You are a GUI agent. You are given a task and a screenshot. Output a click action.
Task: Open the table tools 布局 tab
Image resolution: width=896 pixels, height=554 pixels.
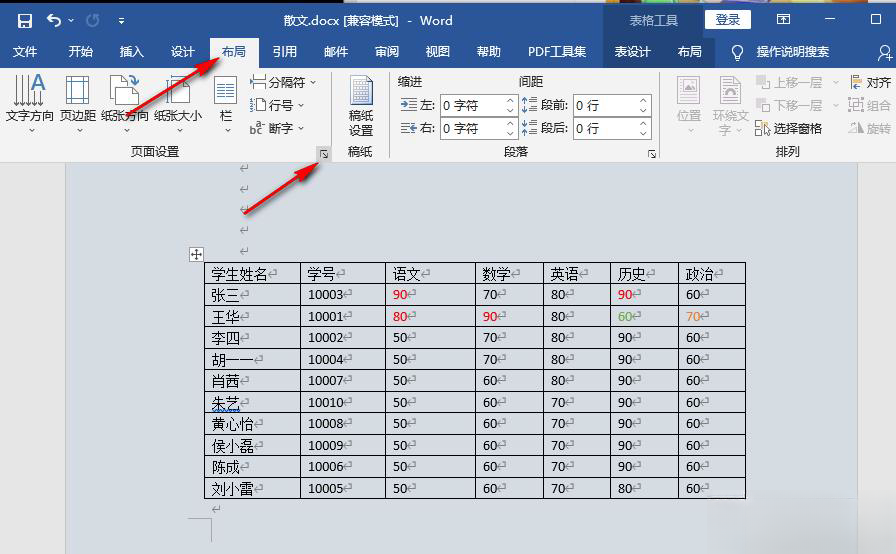(689, 52)
